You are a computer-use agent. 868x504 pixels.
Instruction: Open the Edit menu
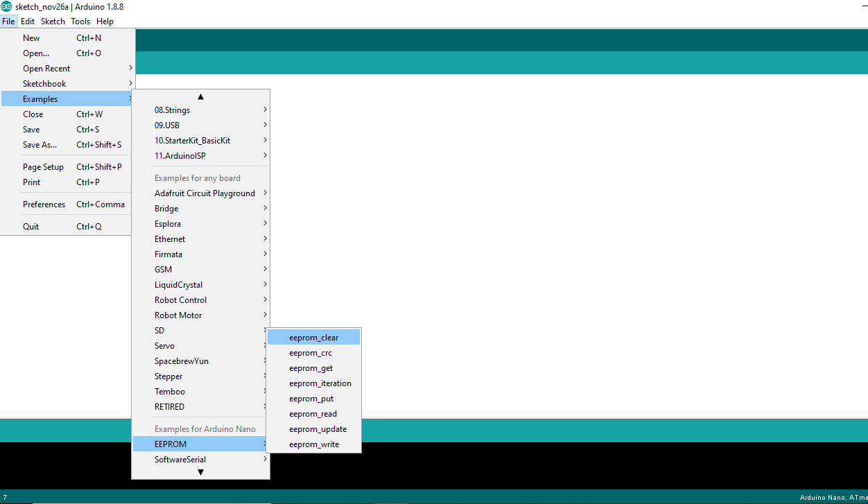[x=28, y=21]
